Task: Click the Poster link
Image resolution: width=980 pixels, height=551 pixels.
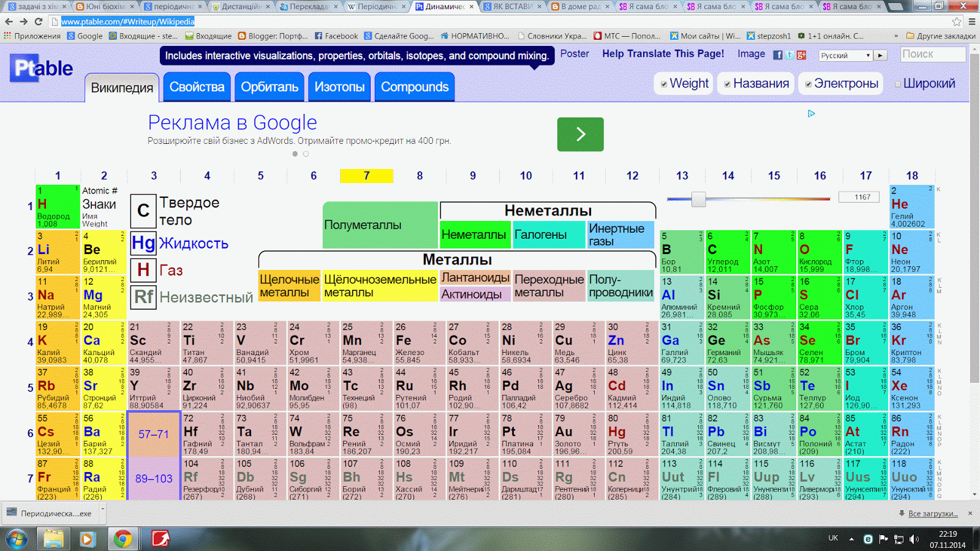Action: tap(575, 54)
